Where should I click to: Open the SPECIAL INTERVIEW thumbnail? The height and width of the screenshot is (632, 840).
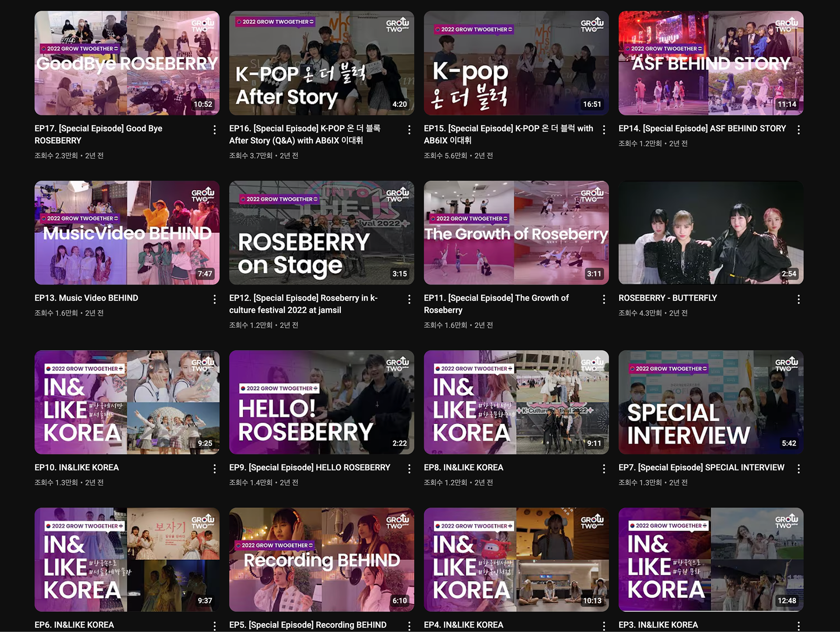click(x=711, y=402)
